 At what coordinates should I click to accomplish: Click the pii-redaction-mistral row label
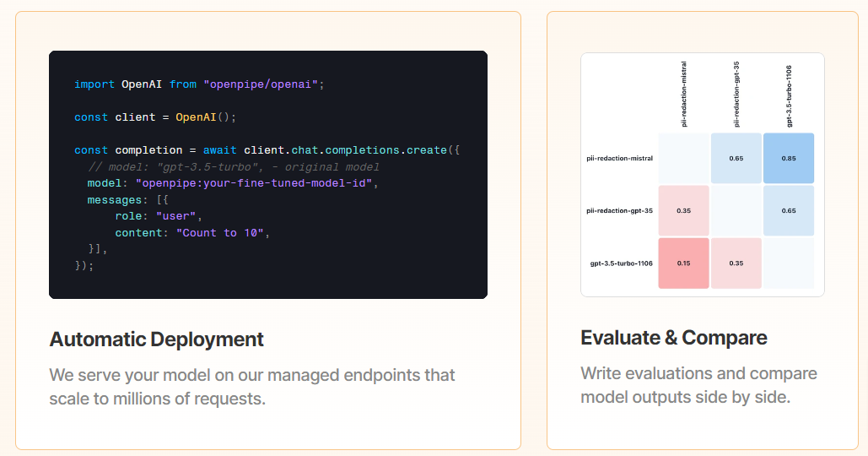[x=619, y=158]
